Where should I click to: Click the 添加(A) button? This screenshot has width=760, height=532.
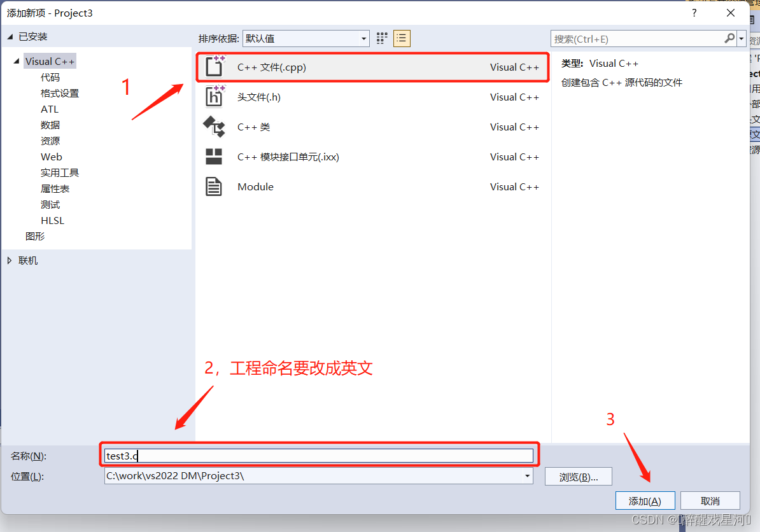(x=645, y=500)
